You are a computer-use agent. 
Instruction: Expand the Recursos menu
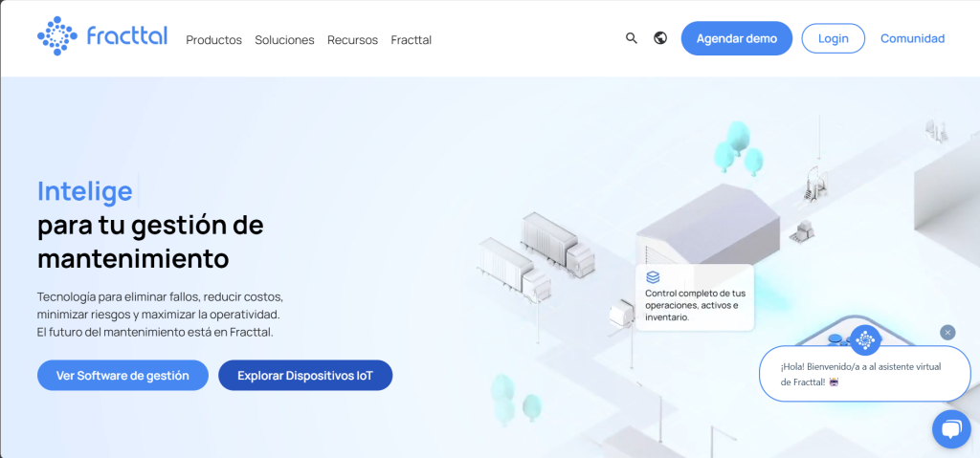[x=352, y=40]
